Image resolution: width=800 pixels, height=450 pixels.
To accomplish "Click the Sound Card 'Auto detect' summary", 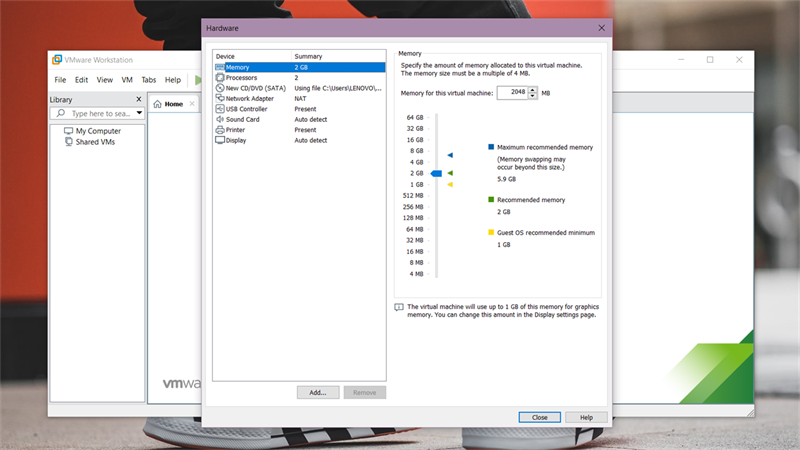I will click(x=311, y=119).
